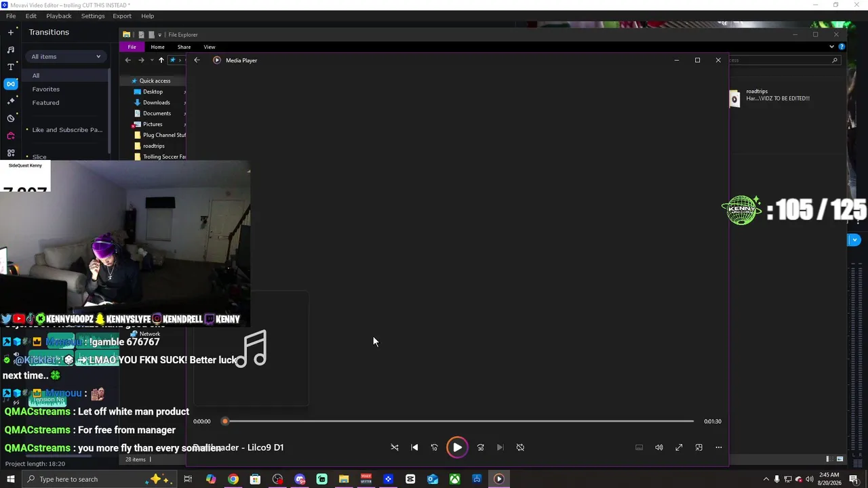Open Media Player more options ellipsis

[719, 447]
